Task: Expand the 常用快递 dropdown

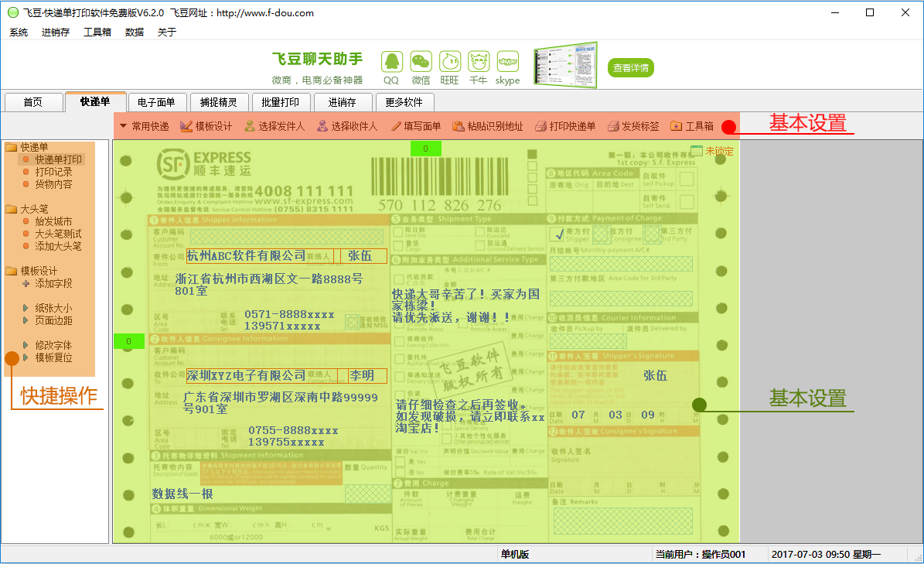Action: [x=145, y=126]
